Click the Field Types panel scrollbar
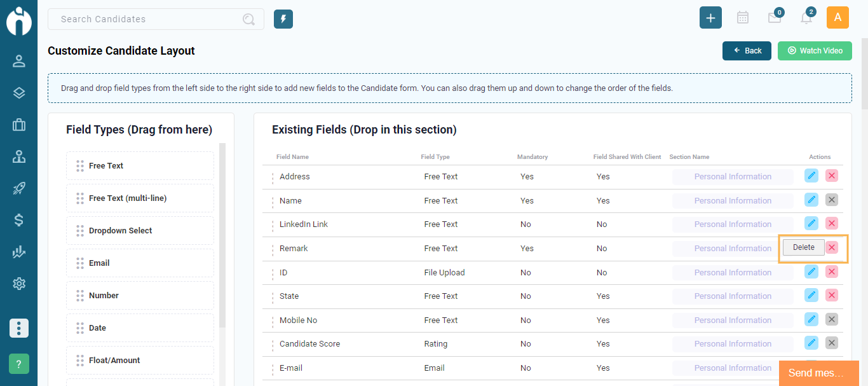Viewport: 868px width, 386px height. [x=222, y=235]
